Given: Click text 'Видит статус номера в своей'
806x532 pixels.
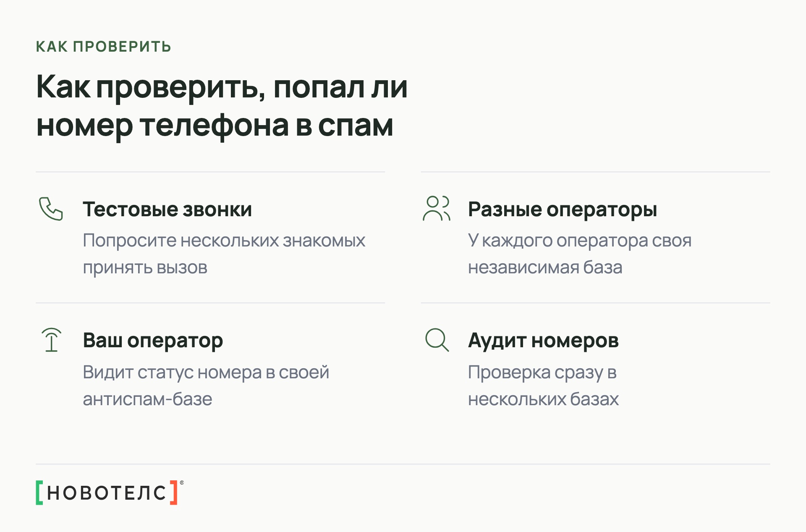Looking at the screenshot, I should pos(206,373).
